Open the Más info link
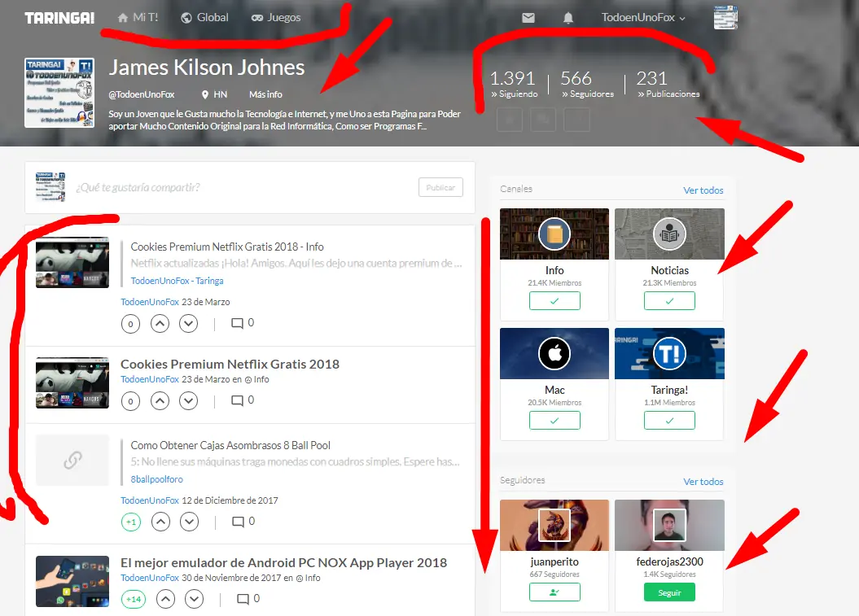The height and width of the screenshot is (616, 859). point(265,94)
